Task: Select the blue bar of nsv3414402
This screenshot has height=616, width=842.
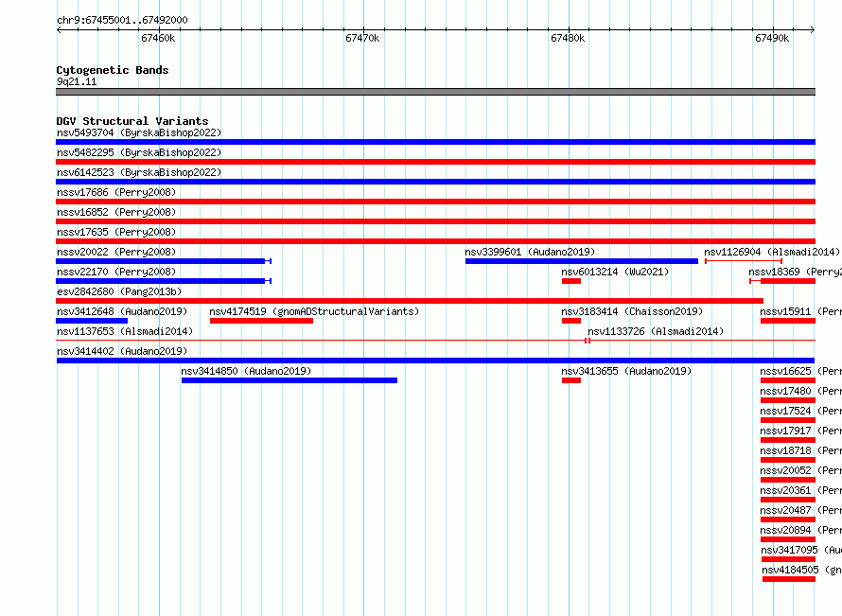Action: tap(435, 361)
